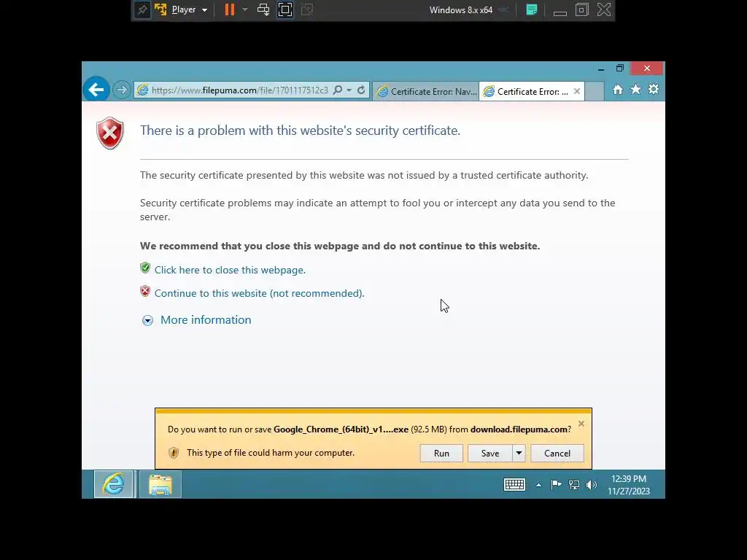This screenshot has width=747, height=560.
Task: Click the double chevron next to Windows 8.x x64
Action: (x=504, y=9)
